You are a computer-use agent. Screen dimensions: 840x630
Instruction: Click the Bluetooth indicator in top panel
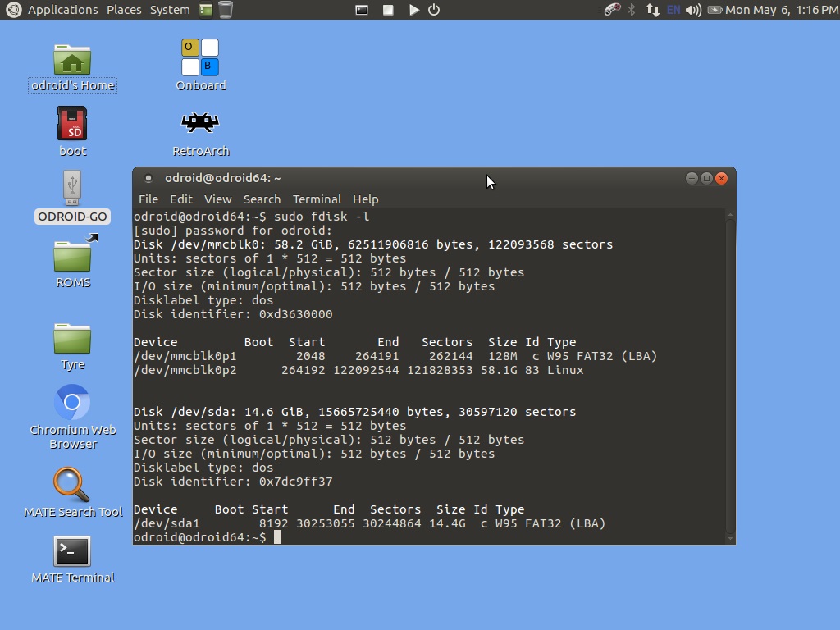(632, 10)
